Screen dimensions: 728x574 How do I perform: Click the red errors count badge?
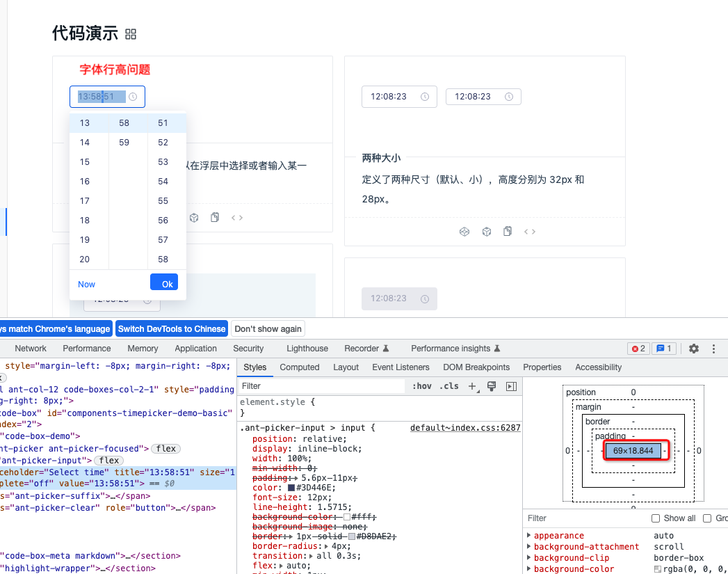coord(638,349)
